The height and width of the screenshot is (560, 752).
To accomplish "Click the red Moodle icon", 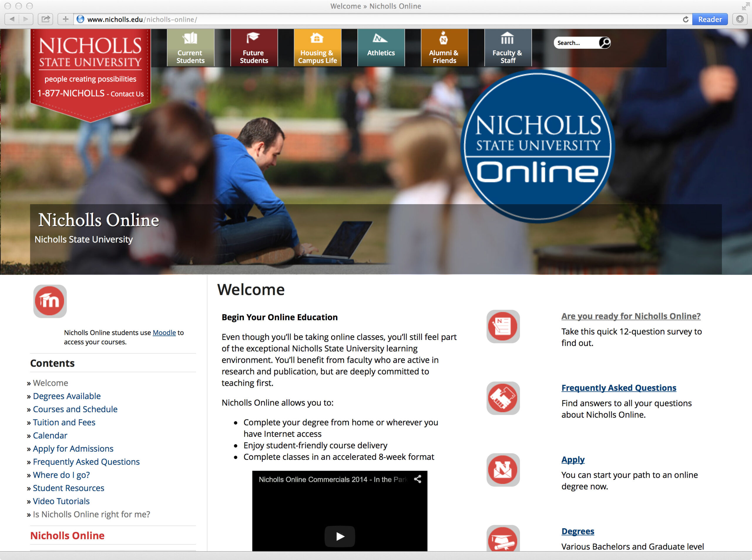I will (x=50, y=301).
